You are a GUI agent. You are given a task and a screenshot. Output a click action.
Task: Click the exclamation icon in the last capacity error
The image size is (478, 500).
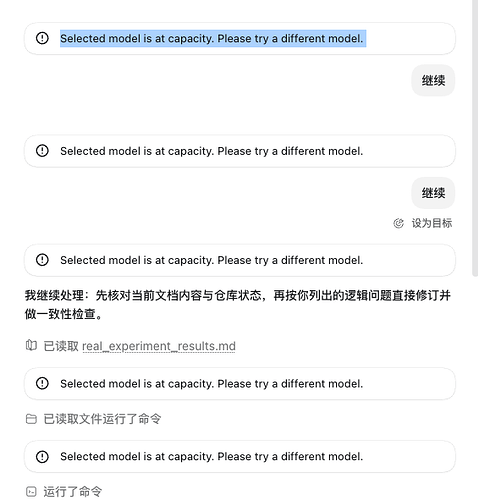pos(42,456)
